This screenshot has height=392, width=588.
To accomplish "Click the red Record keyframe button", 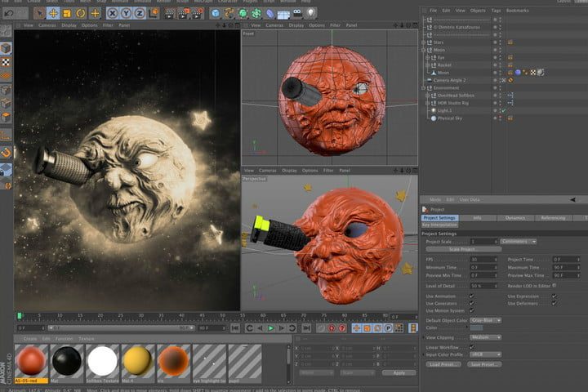I will (332, 328).
